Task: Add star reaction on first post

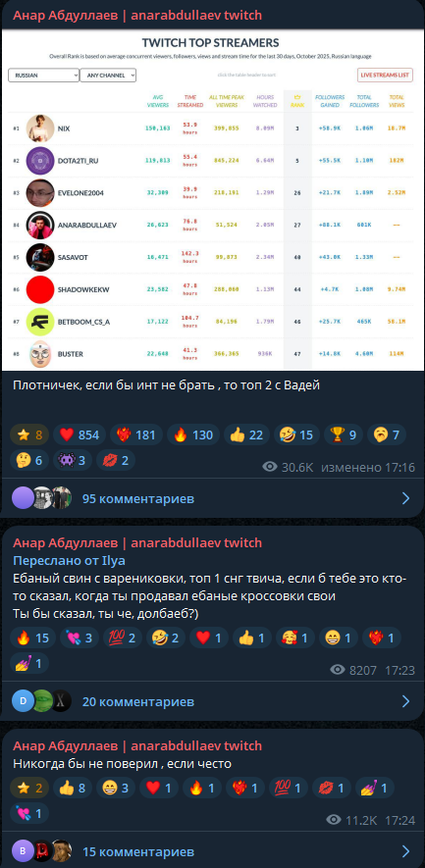Action: click(29, 435)
